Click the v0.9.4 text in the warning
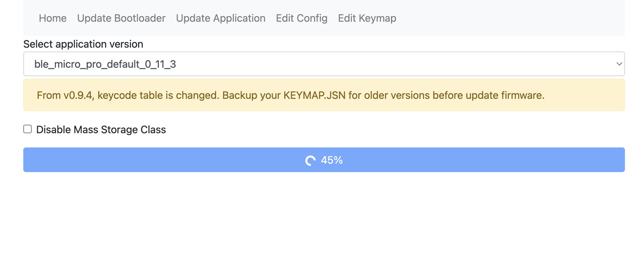Screen dimensions: 644x256 coord(78,96)
